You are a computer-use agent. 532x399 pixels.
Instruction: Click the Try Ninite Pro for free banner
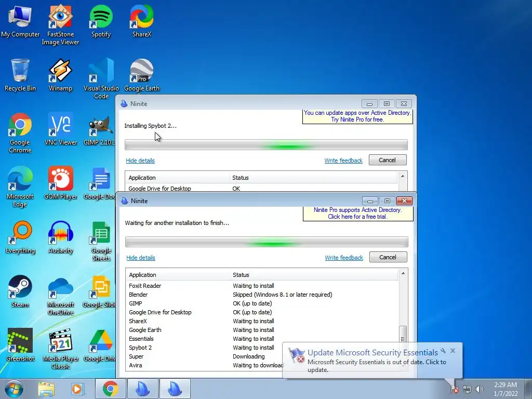[x=357, y=116]
